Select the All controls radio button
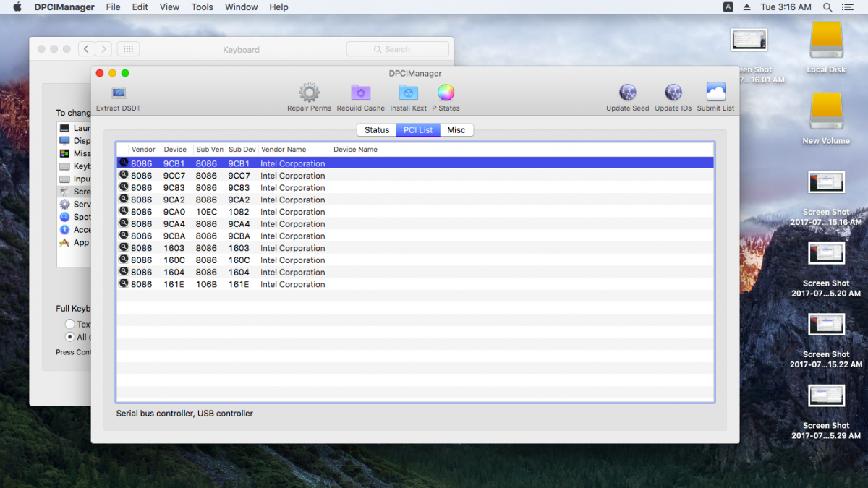Viewport: 868px width, 488px height. pyautogui.click(x=70, y=337)
